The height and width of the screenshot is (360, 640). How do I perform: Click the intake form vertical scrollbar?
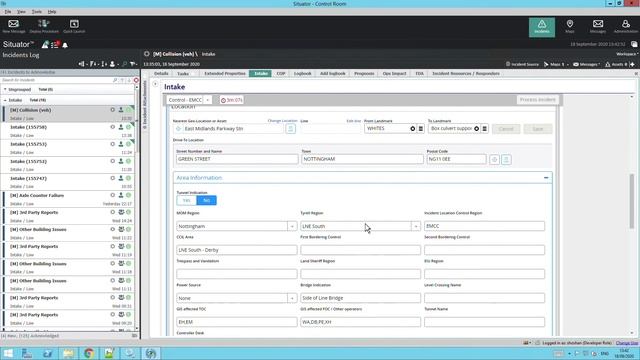pyautogui.click(x=632, y=201)
